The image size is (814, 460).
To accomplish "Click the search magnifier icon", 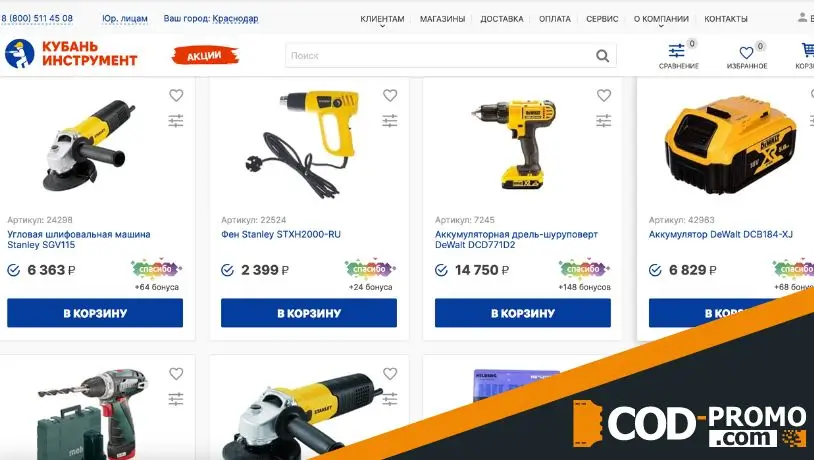I will (602, 56).
